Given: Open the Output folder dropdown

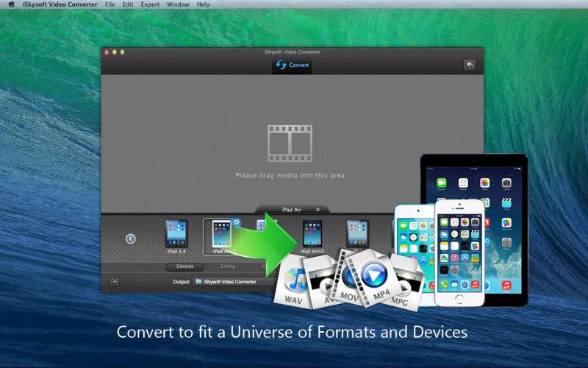Looking at the screenshot, I should [234, 282].
